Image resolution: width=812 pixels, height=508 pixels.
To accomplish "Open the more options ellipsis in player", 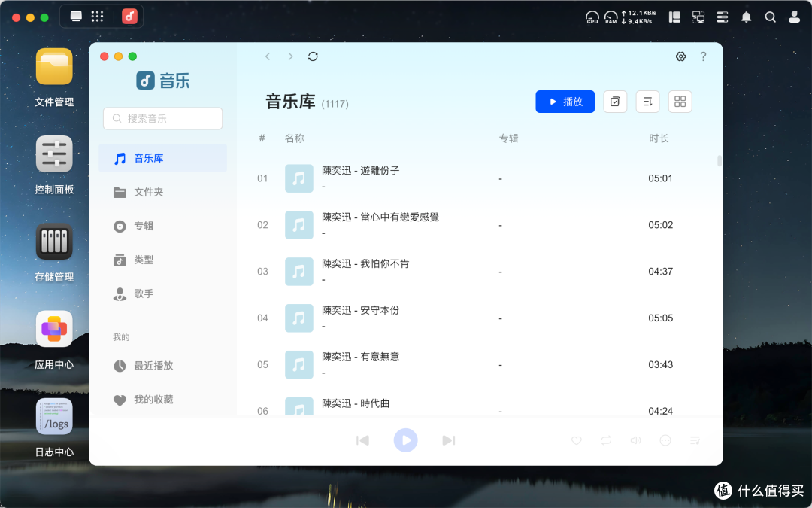I will pos(665,440).
